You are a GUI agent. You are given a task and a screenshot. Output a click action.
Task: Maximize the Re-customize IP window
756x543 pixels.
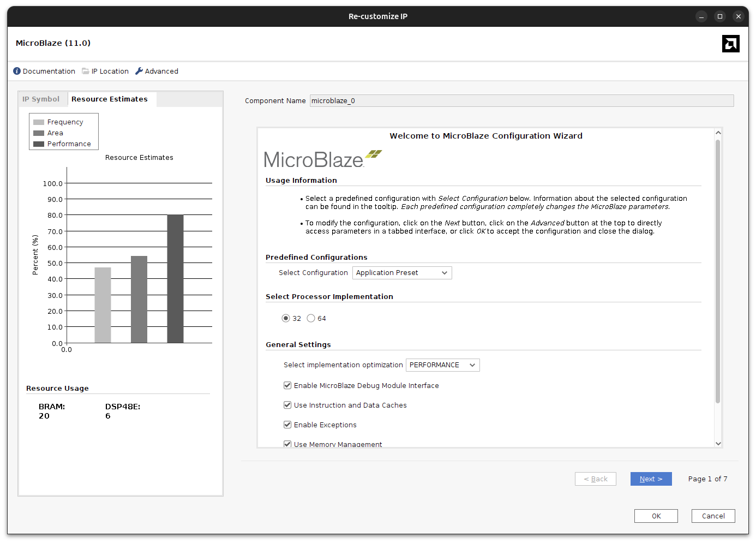coord(720,16)
